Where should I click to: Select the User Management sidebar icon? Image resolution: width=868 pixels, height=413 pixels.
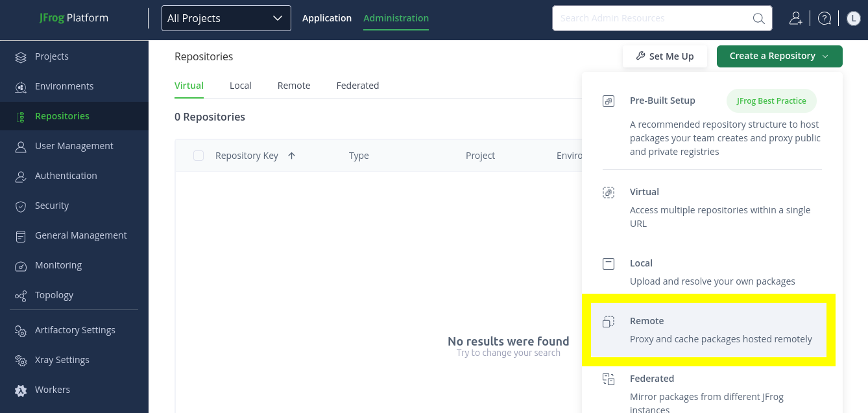20,145
